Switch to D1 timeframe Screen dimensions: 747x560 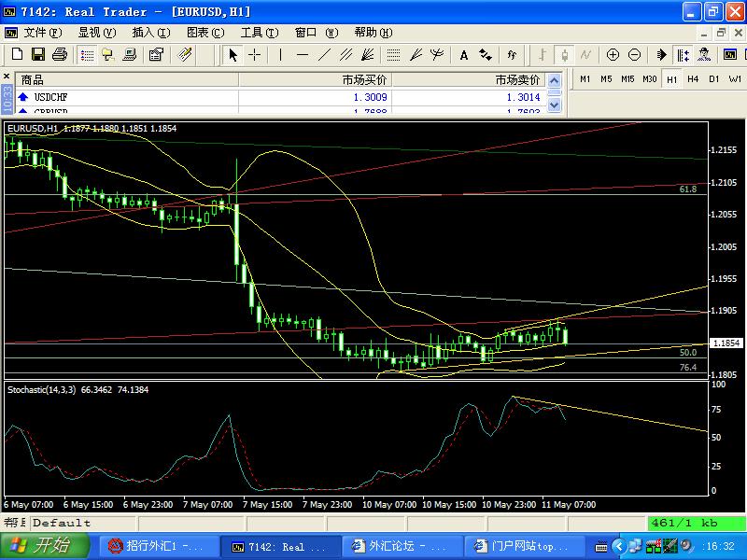coord(713,79)
